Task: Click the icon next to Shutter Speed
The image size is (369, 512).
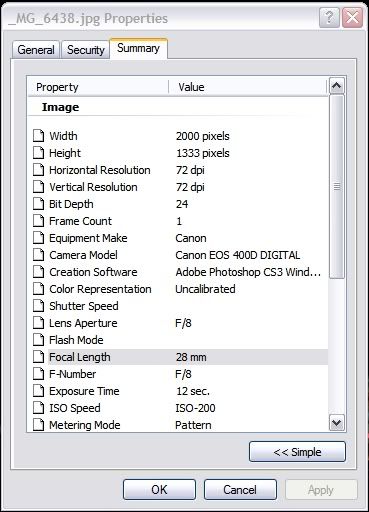Action: click(x=39, y=306)
